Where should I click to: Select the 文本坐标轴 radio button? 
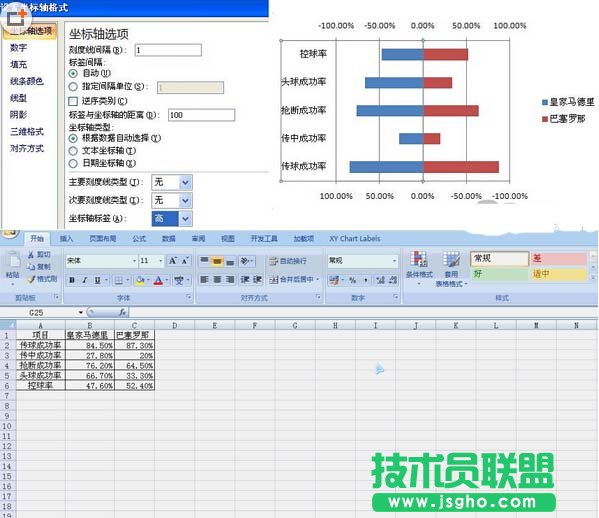(73, 151)
